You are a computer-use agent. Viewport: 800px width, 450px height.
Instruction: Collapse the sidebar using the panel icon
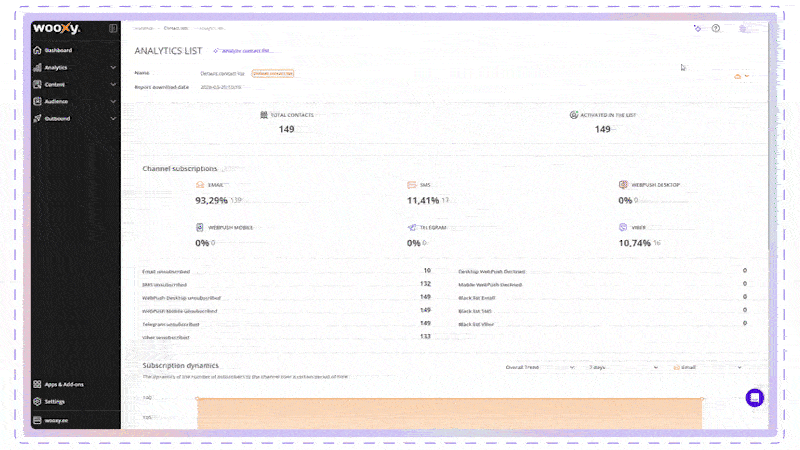(x=113, y=29)
